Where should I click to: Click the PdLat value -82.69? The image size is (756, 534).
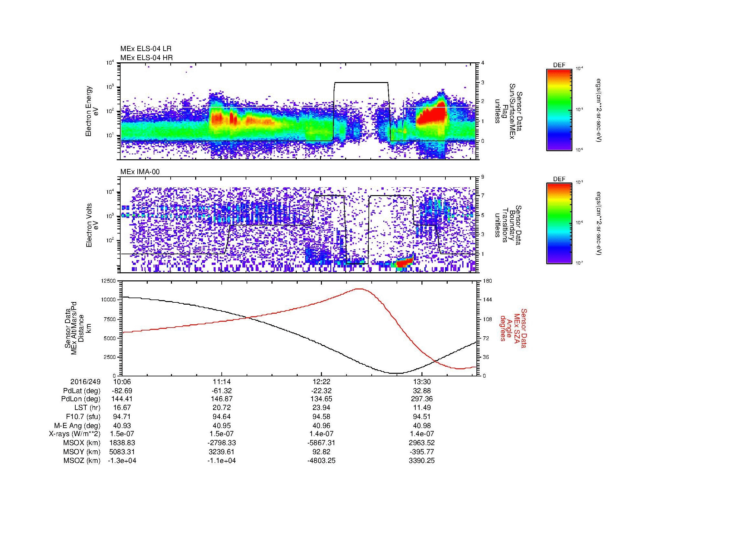tap(122, 391)
